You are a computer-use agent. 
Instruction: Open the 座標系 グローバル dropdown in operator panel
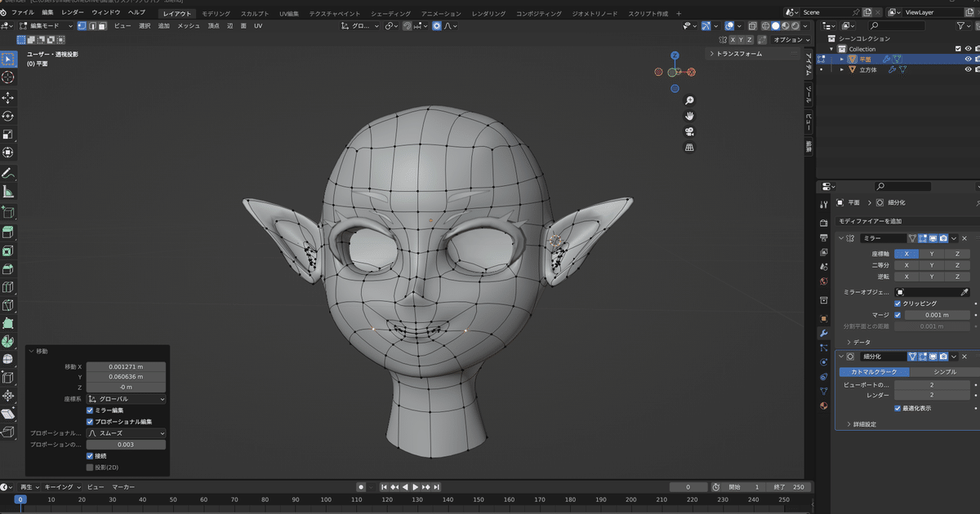pos(127,399)
